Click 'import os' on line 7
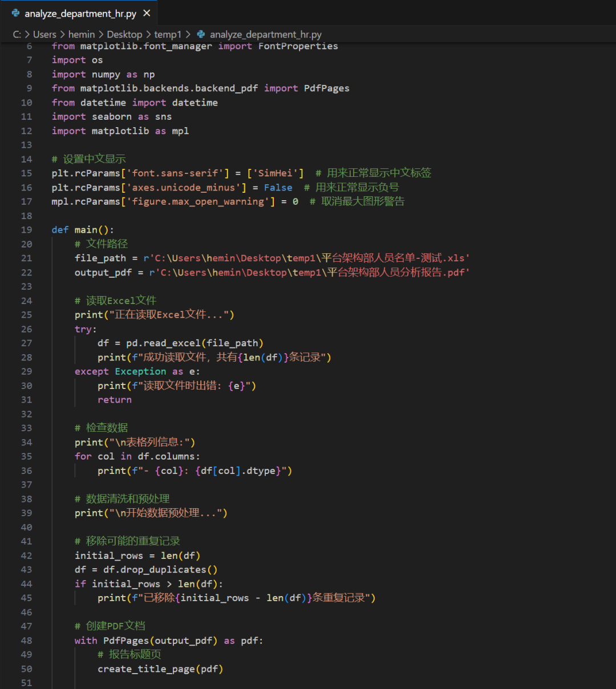Viewport: 616px width, 689px height. pyautogui.click(x=77, y=60)
